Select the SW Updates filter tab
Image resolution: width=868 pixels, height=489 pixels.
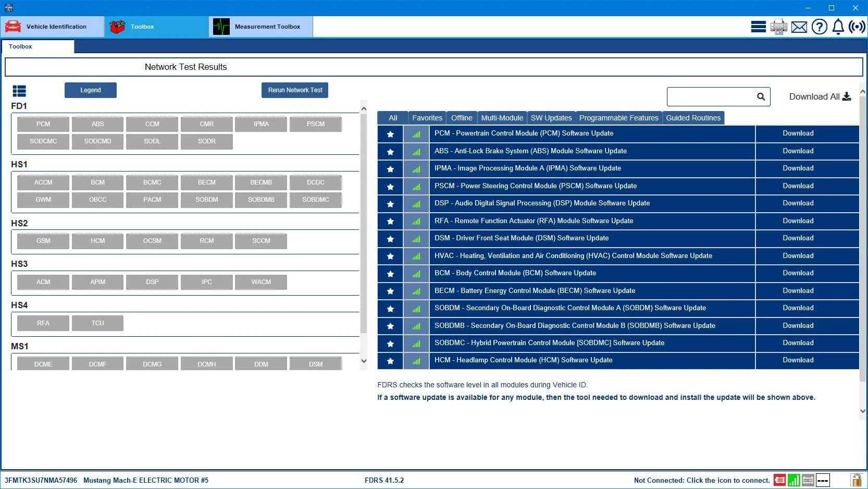click(551, 118)
